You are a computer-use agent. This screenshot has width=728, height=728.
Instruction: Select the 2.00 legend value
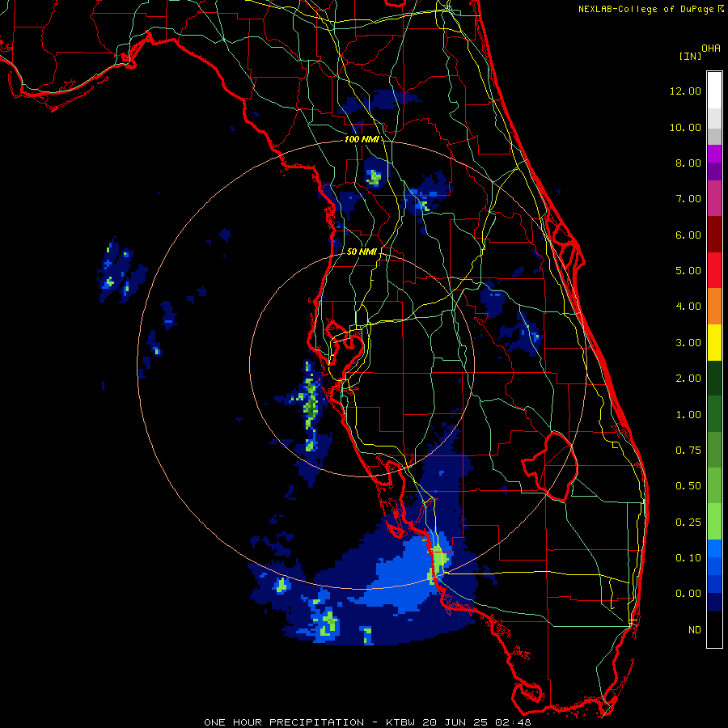pyautogui.click(x=688, y=379)
